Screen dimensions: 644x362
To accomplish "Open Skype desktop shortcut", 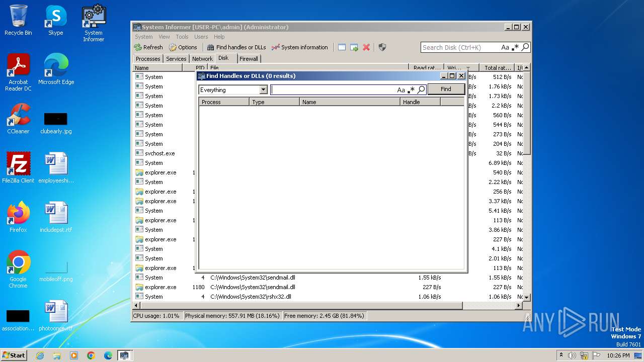I will pos(56,20).
